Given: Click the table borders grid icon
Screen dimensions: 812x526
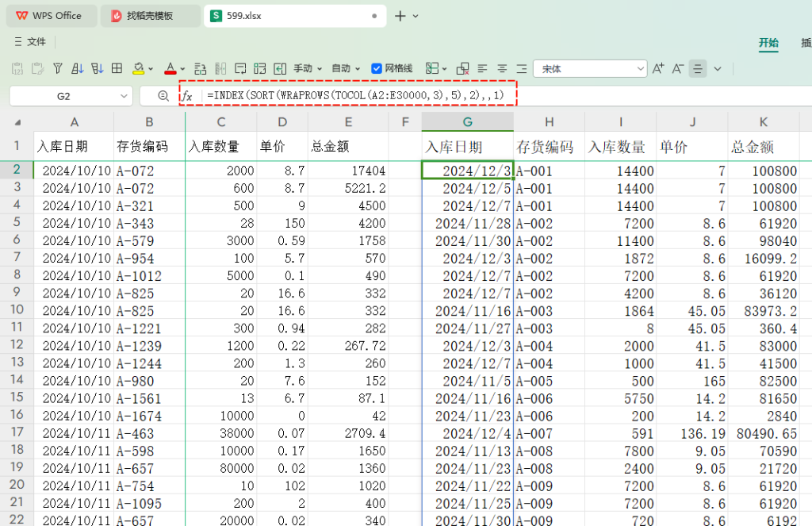Looking at the screenshot, I should click(x=117, y=68).
